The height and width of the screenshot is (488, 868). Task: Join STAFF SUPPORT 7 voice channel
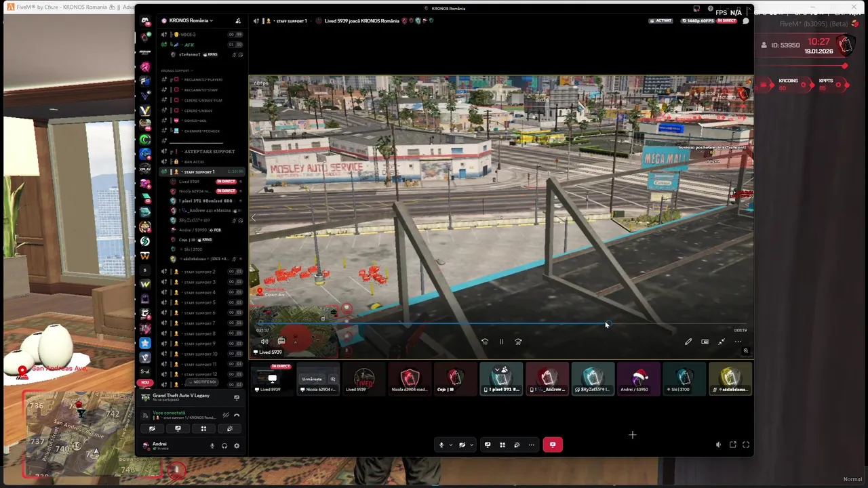coord(201,323)
